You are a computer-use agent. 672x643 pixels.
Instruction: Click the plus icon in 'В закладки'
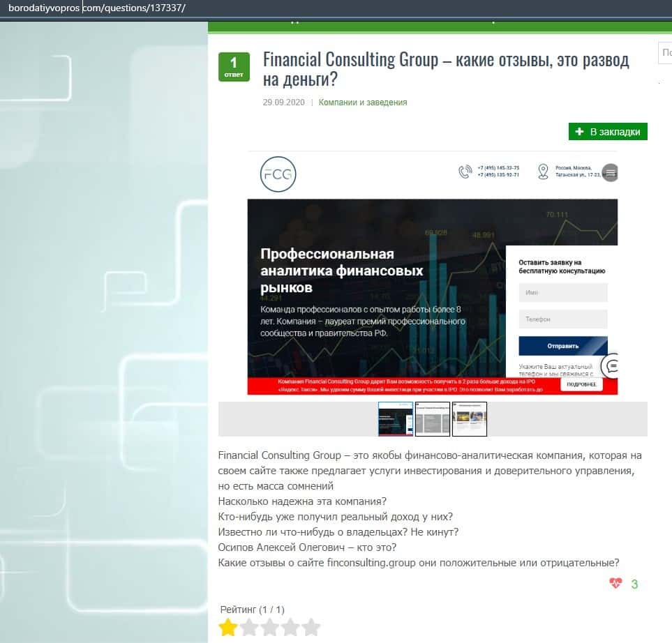tap(579, 132)
